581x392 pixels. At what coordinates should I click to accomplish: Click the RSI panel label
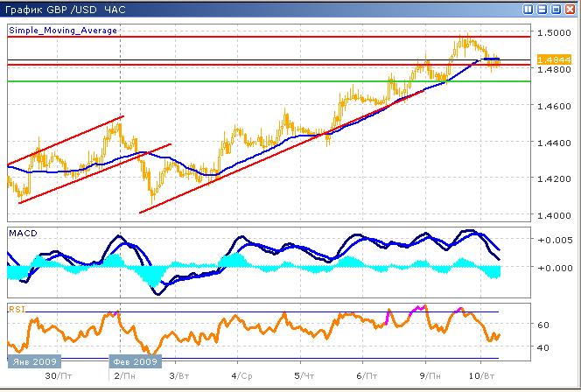click(x=17, y=308)
